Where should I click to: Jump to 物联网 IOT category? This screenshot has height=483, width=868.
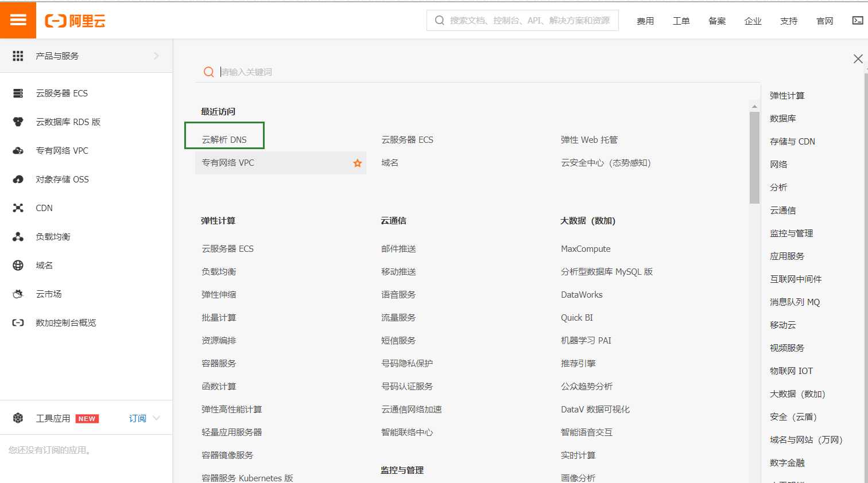coord(791,371)
